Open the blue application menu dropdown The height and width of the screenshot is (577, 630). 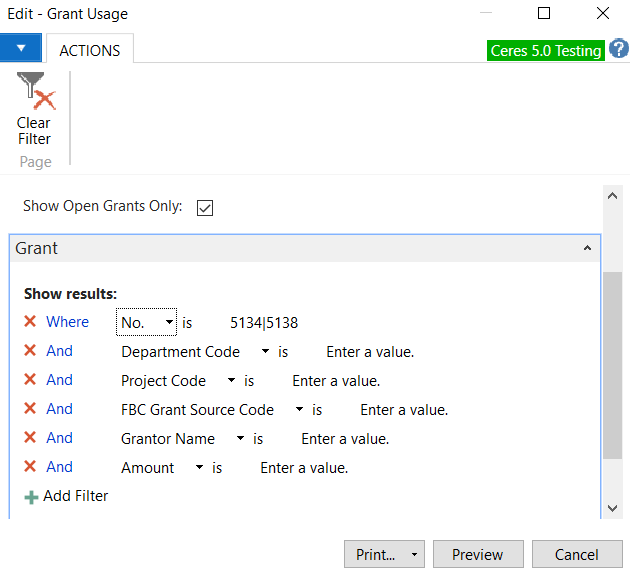click(x=21, y=48)
